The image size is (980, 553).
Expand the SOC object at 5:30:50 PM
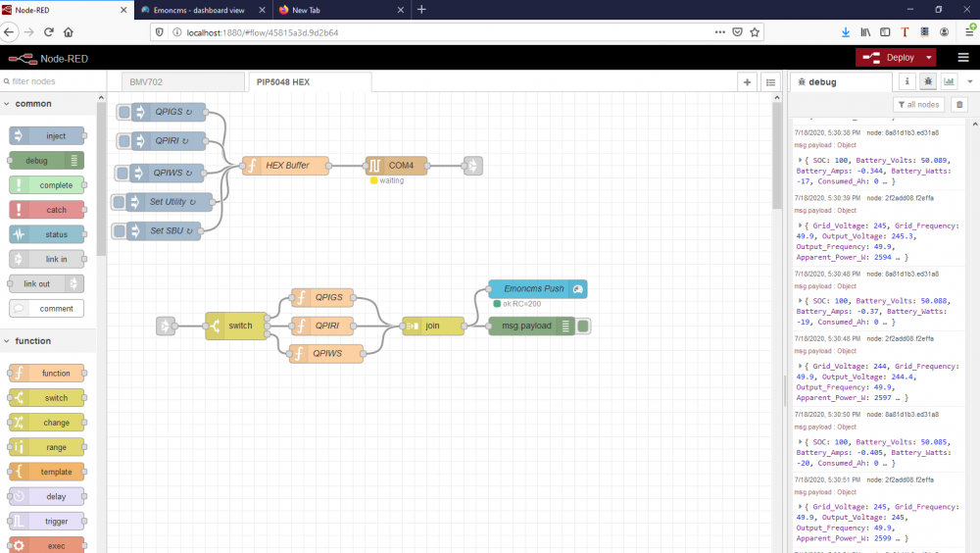coord(800,441)
